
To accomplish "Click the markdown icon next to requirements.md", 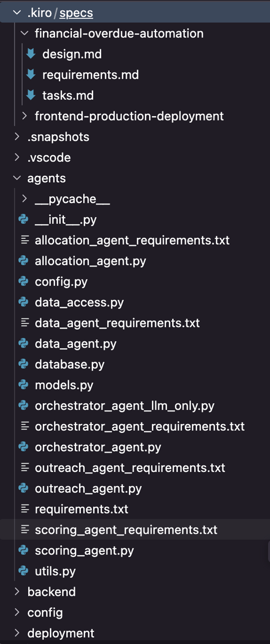I will coord(30,75).
